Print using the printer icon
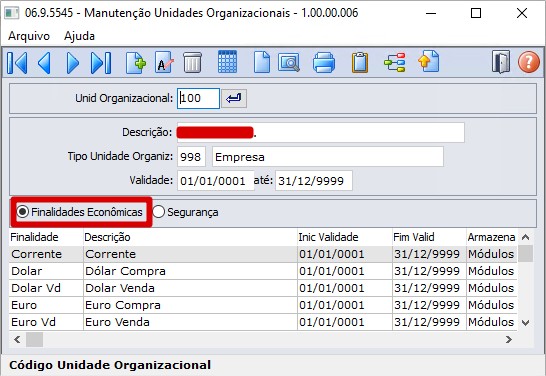This screenshot has height=376, width=546. (x=324, y=63)
